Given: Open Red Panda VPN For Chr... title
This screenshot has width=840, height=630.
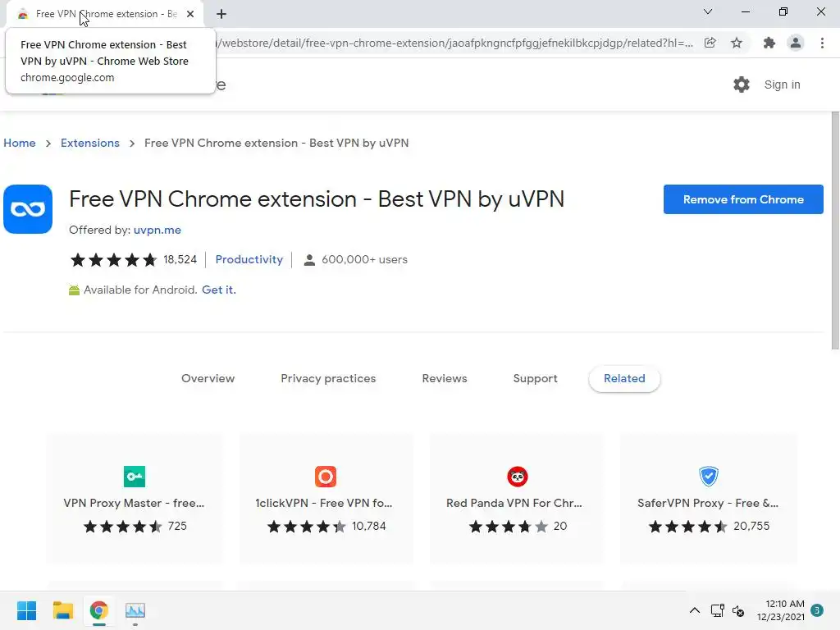Looking at the screenshot, I should click(x=514, y=503).
